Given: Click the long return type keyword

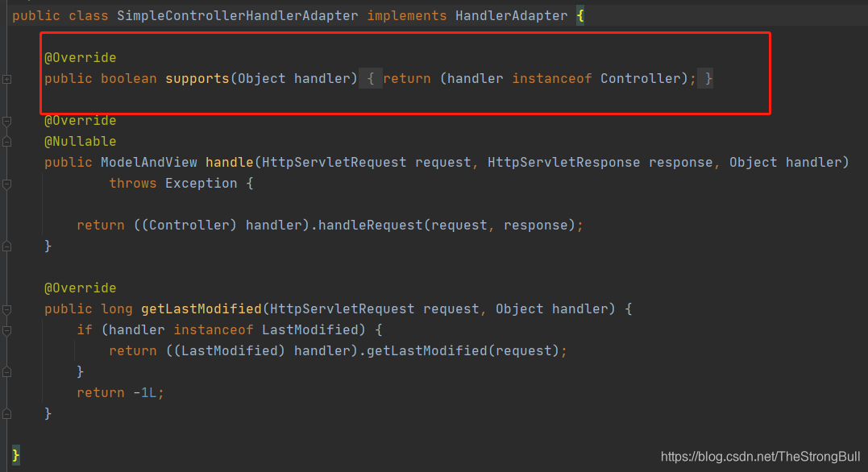Looking at the screenshot, I should coord(117,308).
